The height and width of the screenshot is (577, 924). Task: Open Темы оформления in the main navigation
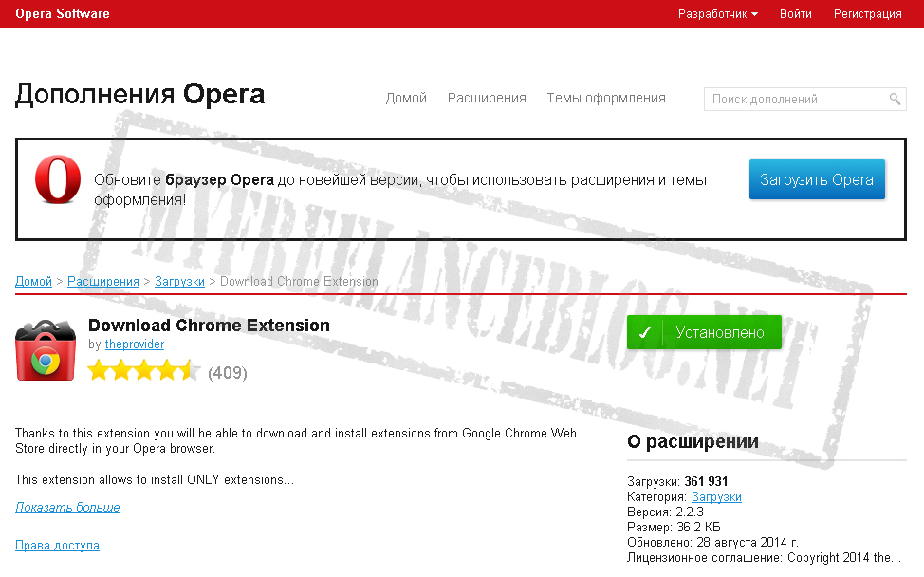[x=606, y=98]
